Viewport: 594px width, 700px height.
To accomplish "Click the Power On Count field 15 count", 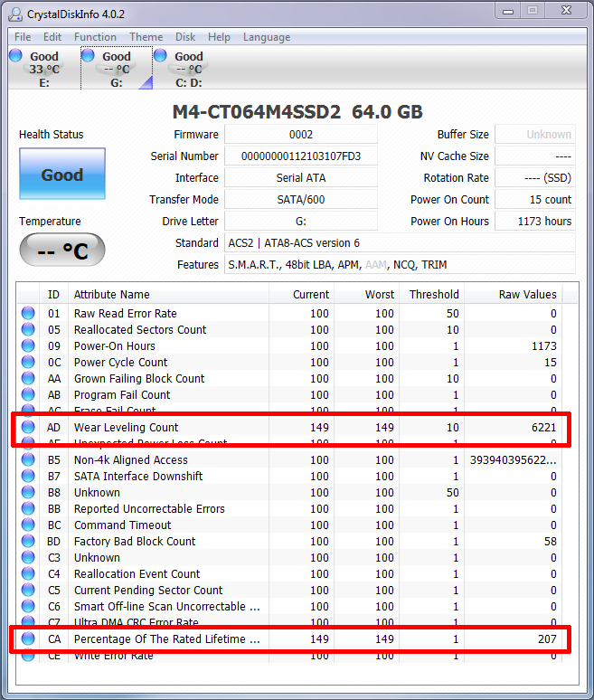I will [535, 200].
